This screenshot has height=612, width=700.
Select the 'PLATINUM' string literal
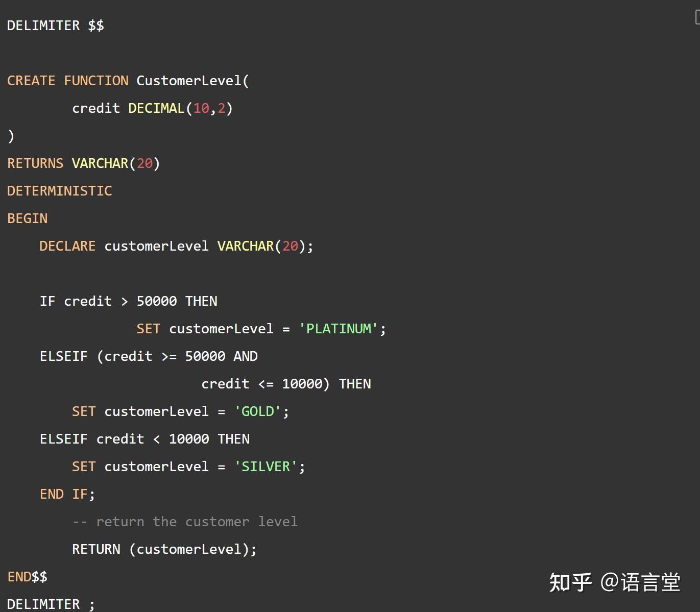(339, 328)
